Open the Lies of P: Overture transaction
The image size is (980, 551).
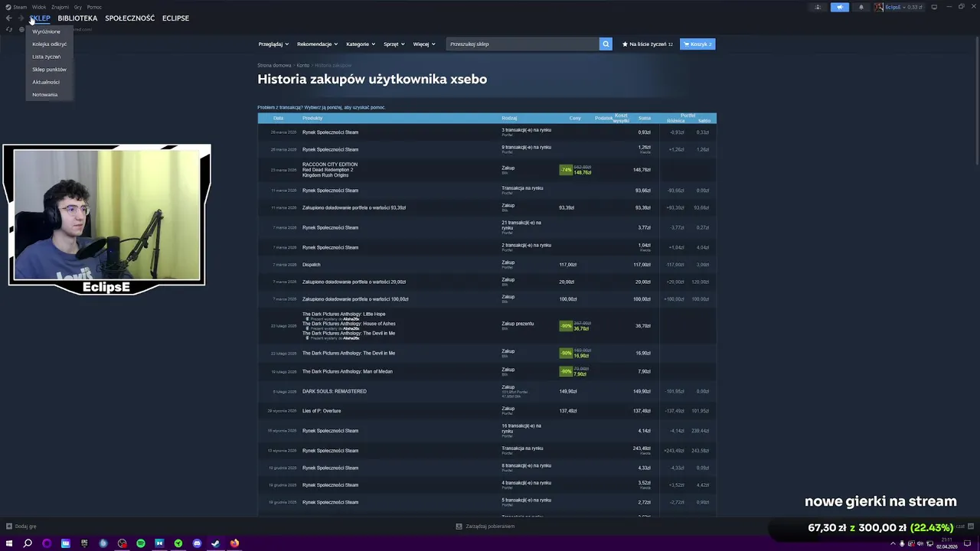pos(487,411)
